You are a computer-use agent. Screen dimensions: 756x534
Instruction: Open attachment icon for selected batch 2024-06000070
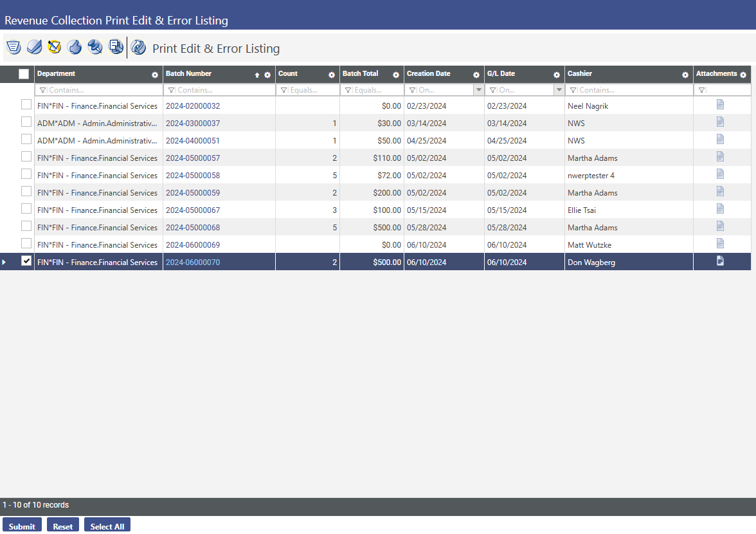(720, 261)
